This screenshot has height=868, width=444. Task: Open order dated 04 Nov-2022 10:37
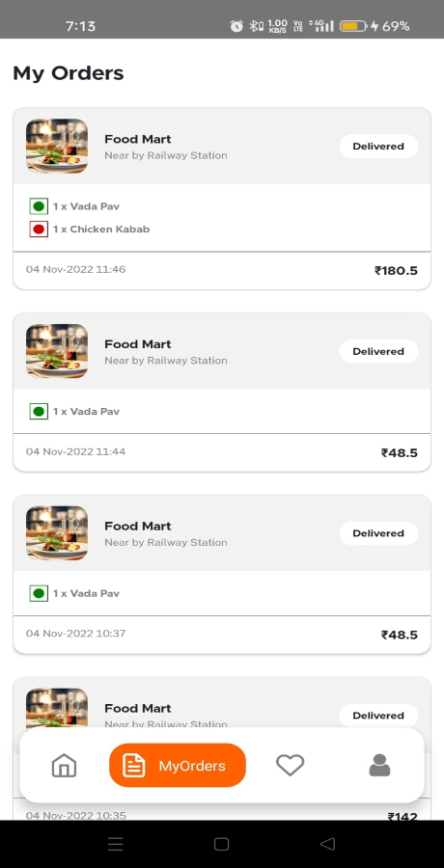[x=222, y=574]
